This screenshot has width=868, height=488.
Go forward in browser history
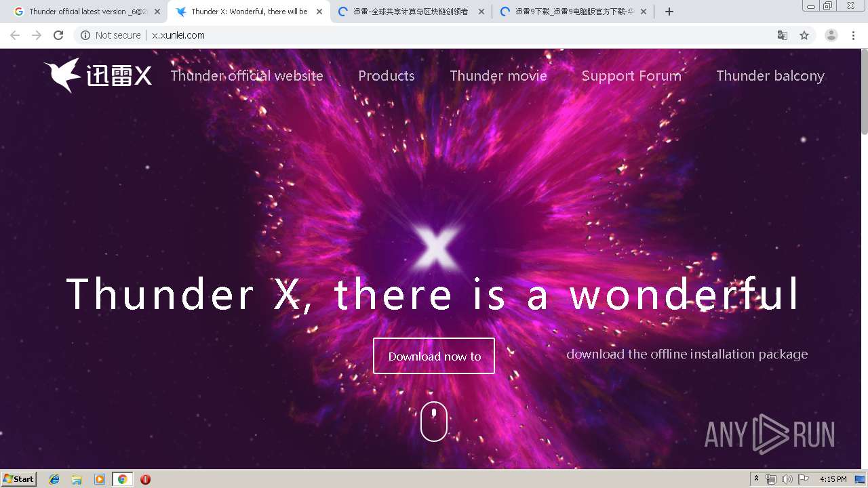(37, 35)
